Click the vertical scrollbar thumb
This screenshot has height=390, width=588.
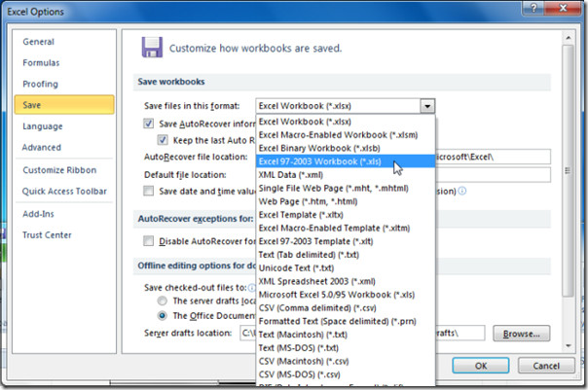[x=569, y=171]
